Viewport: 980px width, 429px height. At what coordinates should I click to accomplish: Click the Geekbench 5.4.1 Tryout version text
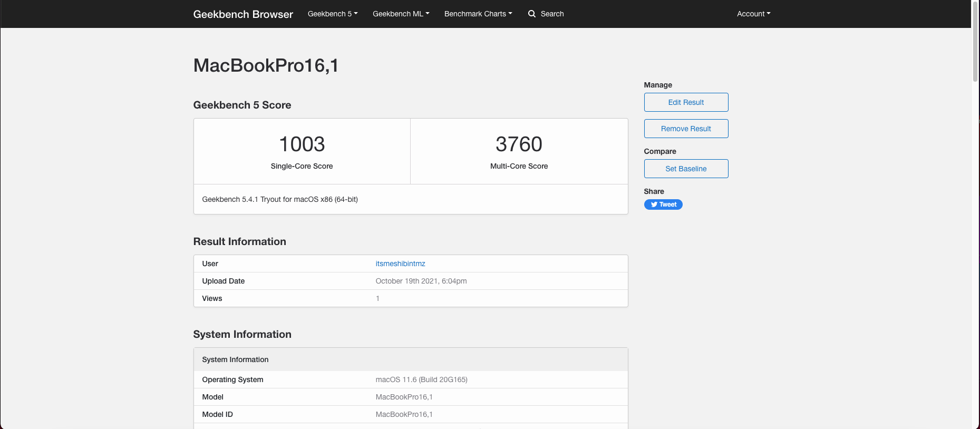(x=280, y=199)
